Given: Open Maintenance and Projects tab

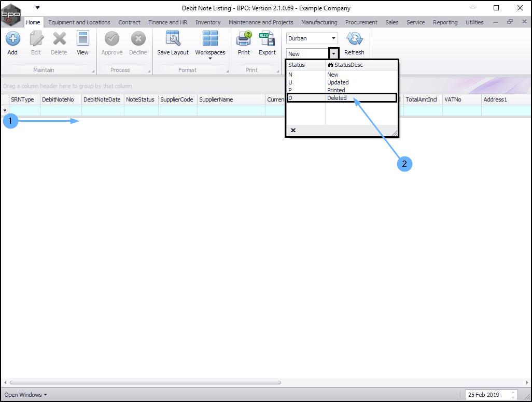Looking at the screenshot, I should coord(261,22).
